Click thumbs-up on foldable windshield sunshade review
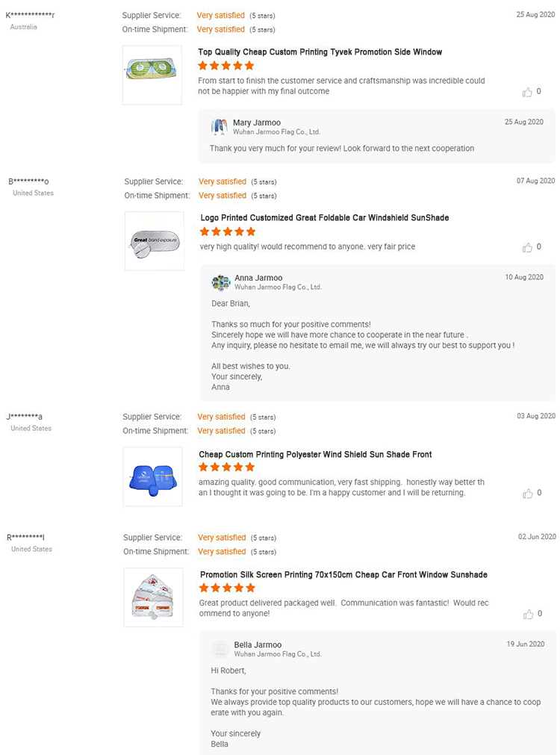 528,247
